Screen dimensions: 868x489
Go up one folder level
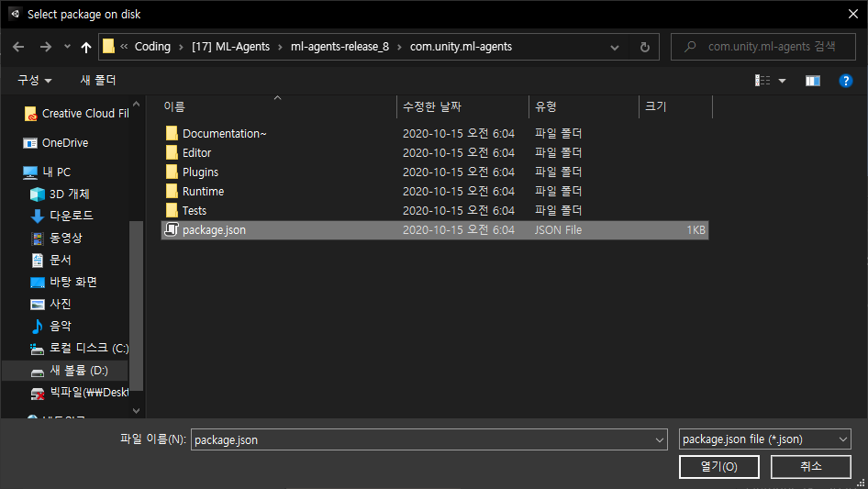tap(86, 47)
